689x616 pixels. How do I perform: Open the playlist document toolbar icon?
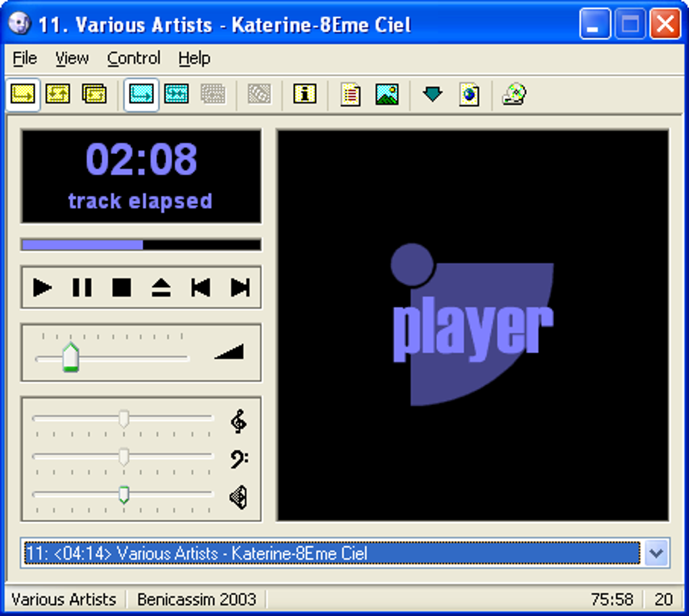[x=350, y=95]
